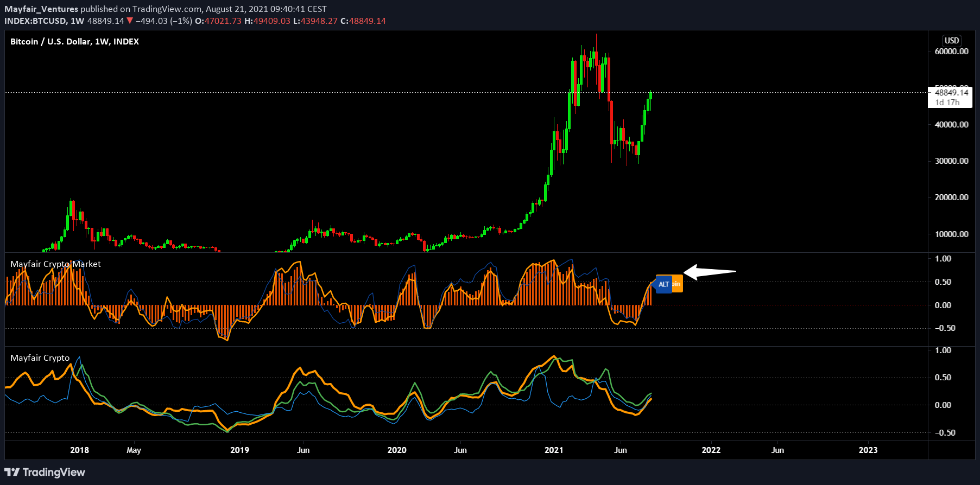The height and width of the screenshot is (485, 980).
Task: Click the red down-triangle price change indicator
Action: pyautogui.click(x=130, y=21)
